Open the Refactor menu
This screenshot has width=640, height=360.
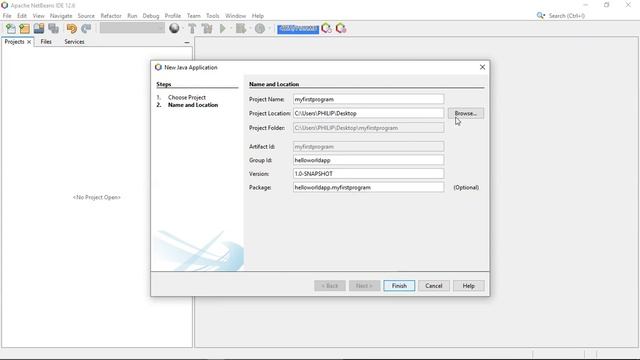pyautogui.click(x=111, y=16)
